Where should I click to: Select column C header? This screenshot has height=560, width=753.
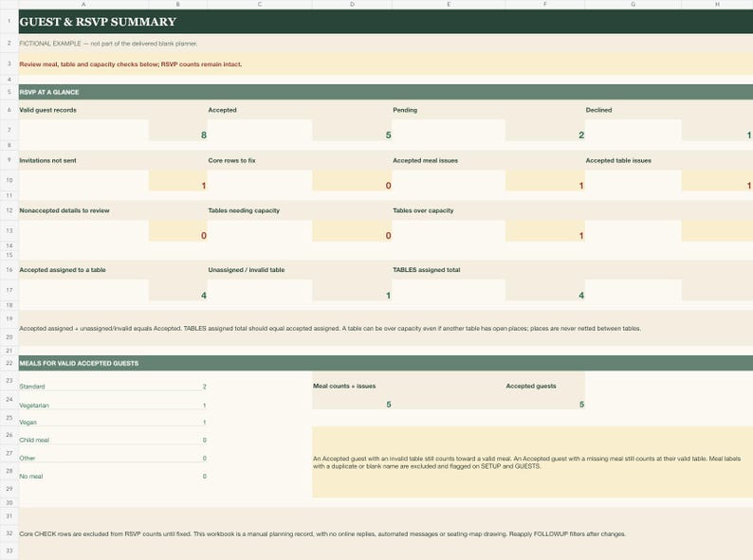(x=260, y=5)
